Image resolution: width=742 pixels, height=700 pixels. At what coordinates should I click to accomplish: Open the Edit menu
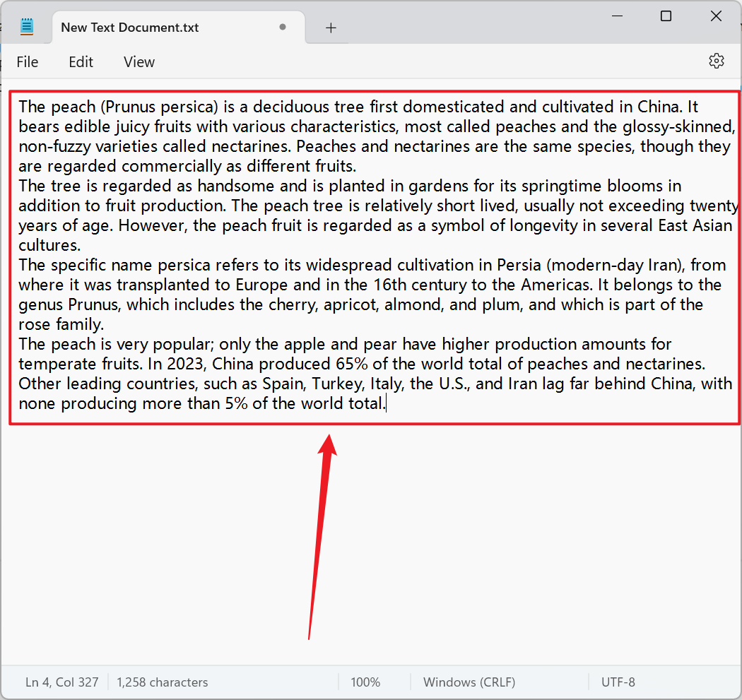81,62
